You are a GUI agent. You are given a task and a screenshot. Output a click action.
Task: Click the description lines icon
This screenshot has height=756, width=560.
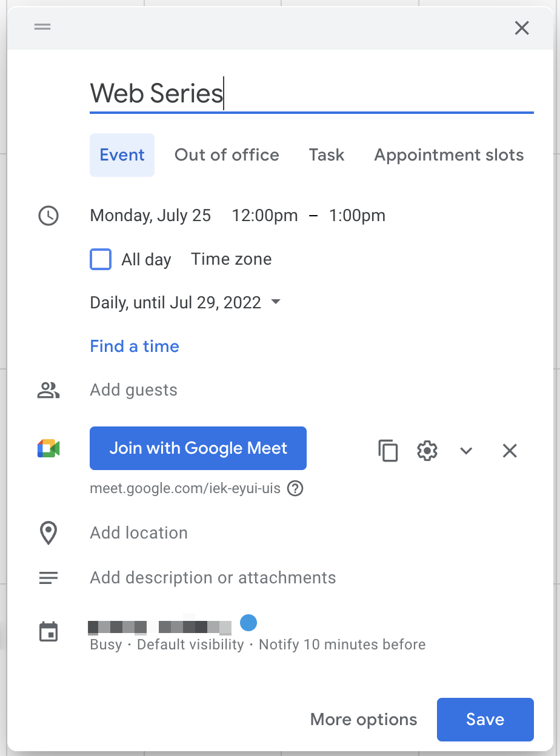[x=48, y=579]
